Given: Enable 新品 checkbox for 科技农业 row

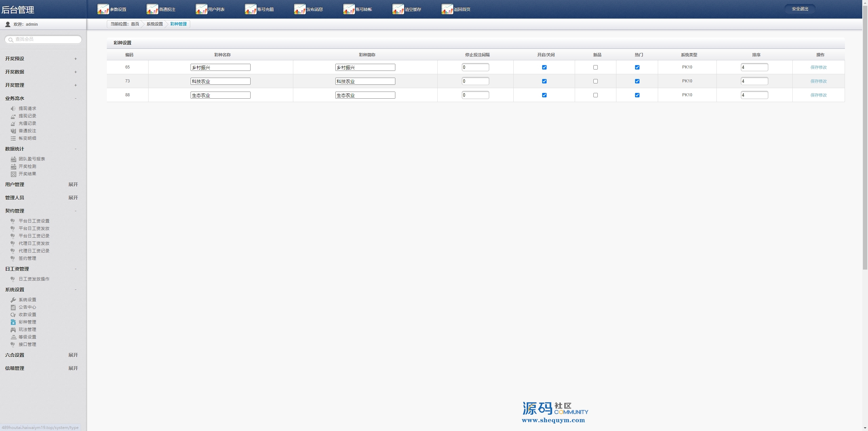Looking at the screenshot, I should (x=595, y=81).
